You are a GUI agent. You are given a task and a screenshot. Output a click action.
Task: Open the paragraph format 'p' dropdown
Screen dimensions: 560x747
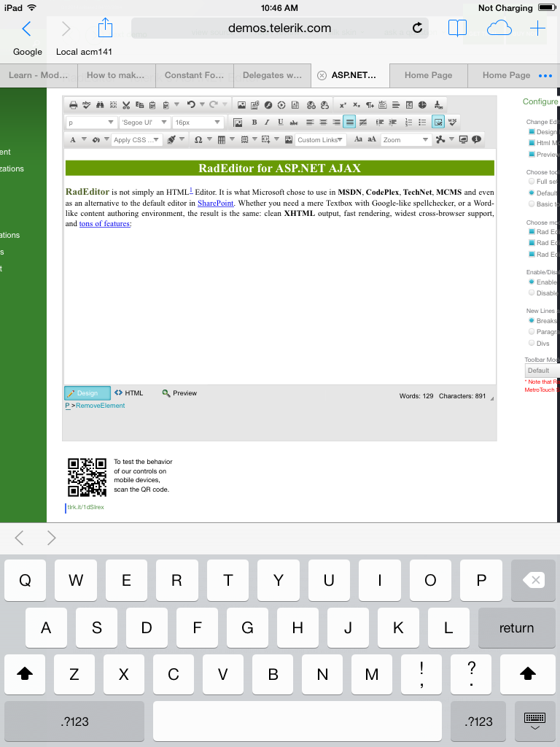click(x=91, y=123)
